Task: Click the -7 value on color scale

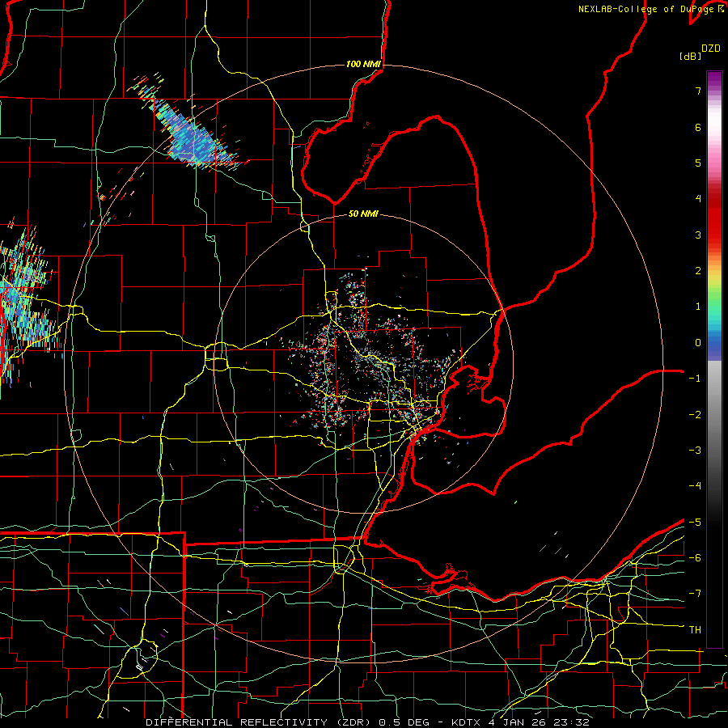Action: click(695, 594)
